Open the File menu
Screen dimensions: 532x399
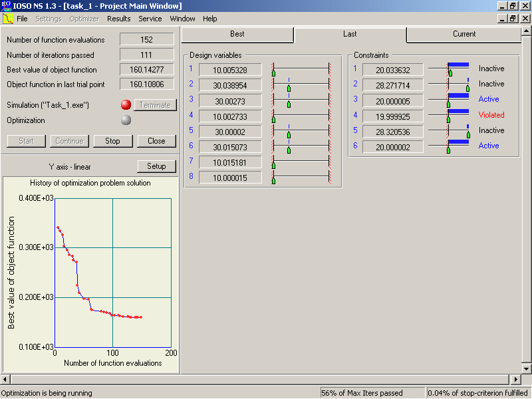pos(22,19)
